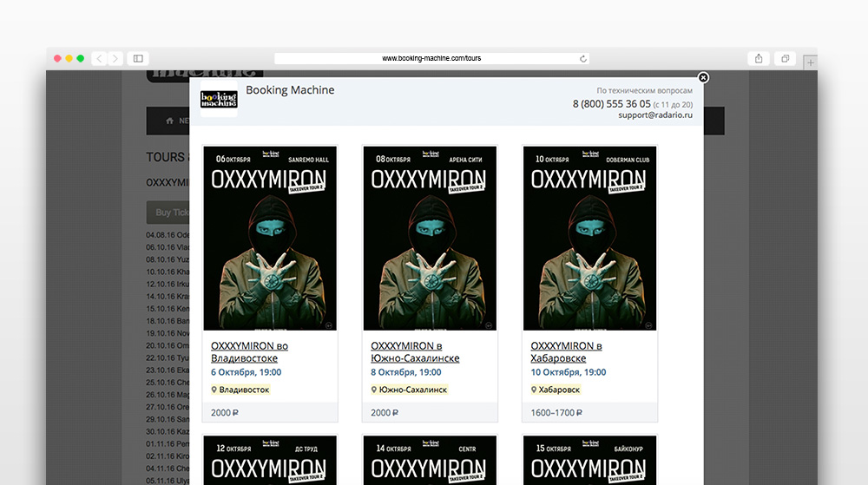868x485 pixels.
Task: Toggle the browser sidebar button
Action: pos(138,58)
